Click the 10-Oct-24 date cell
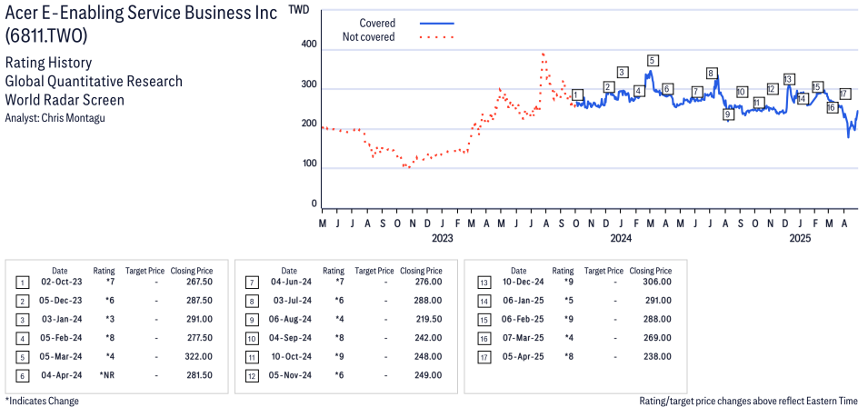The width and height of the screenshot is (868, 407). click(x=289, y=356)
